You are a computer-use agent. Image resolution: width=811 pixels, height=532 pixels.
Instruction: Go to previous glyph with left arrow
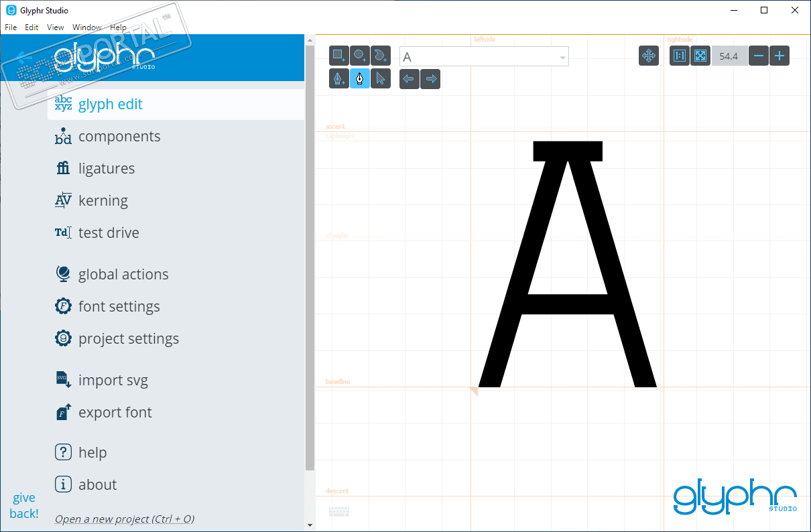click(409, 78)
